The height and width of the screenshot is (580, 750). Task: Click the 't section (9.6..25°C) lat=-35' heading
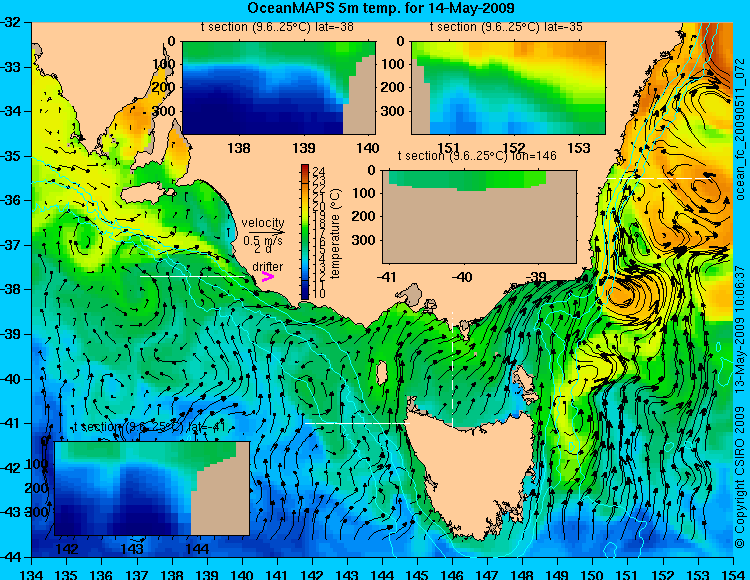[506, 27]
